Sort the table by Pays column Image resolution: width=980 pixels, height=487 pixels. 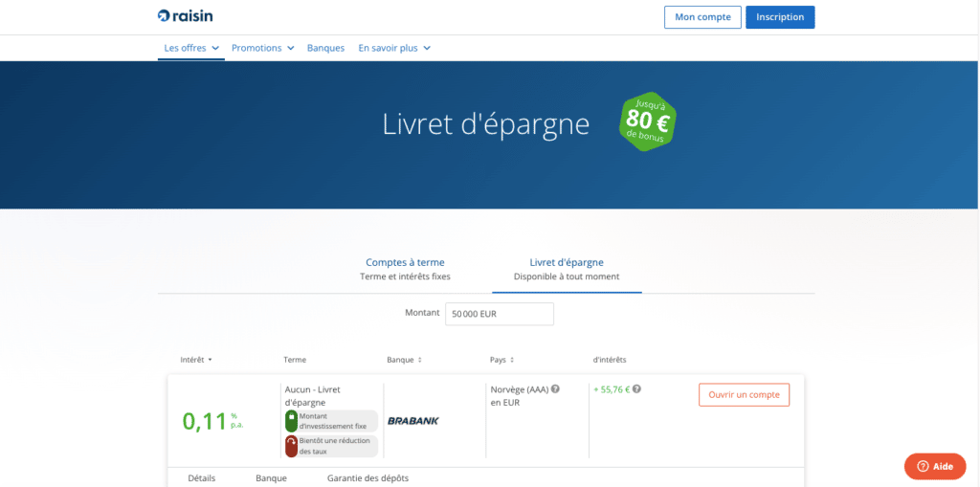[503, 360]
